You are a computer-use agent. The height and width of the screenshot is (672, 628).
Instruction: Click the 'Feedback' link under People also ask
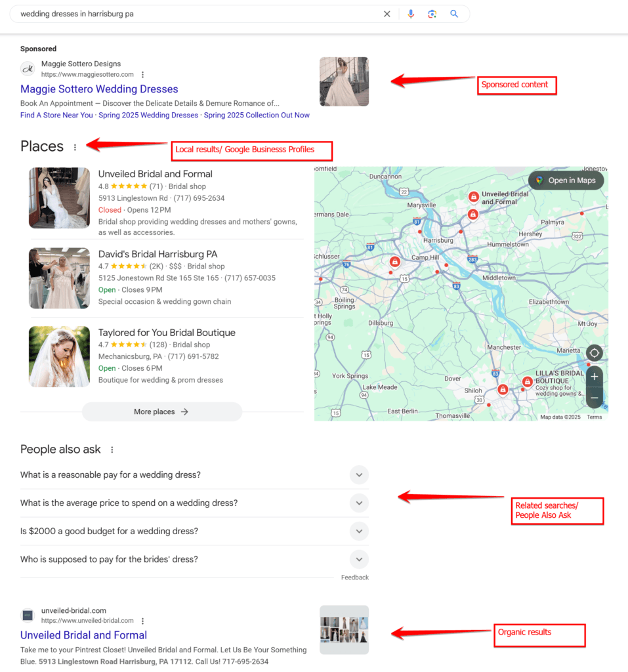coord(354,577)
